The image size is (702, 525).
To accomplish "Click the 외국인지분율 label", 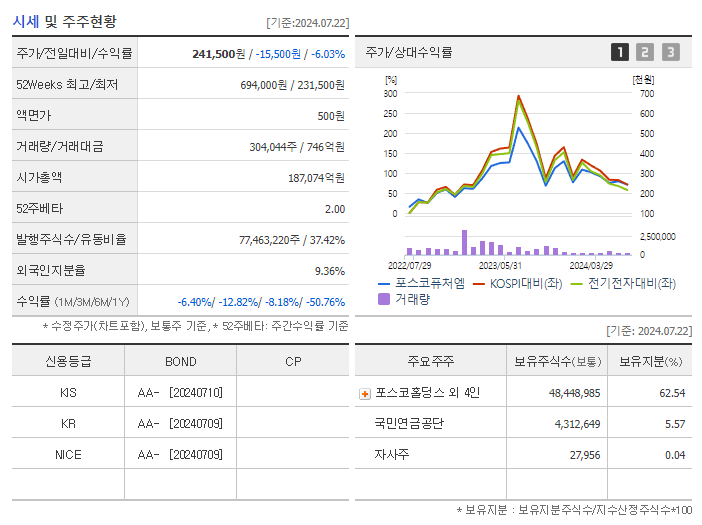I will coord(51,270).
